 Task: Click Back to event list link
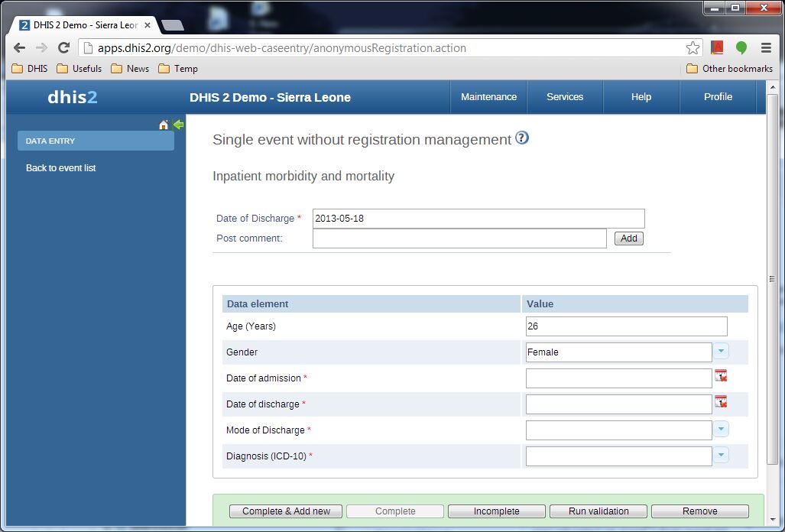click(60, 168)
